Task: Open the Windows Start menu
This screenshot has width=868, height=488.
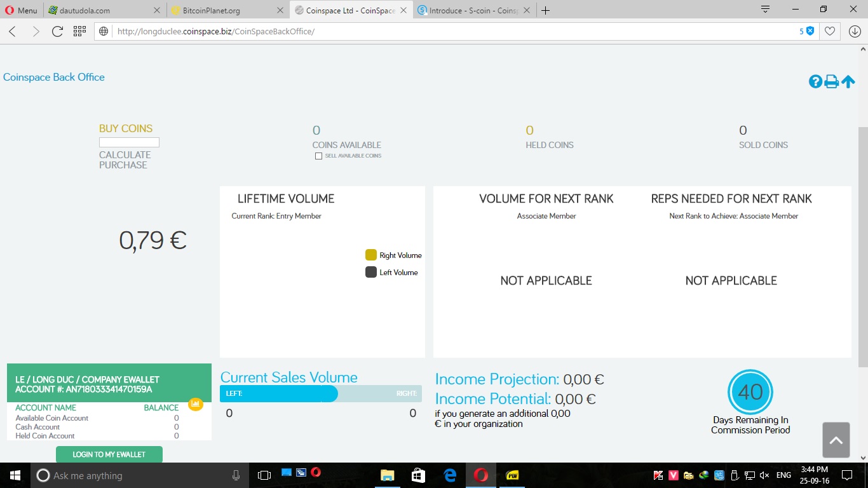Action: pyautogui.click(x=15, y=475)
